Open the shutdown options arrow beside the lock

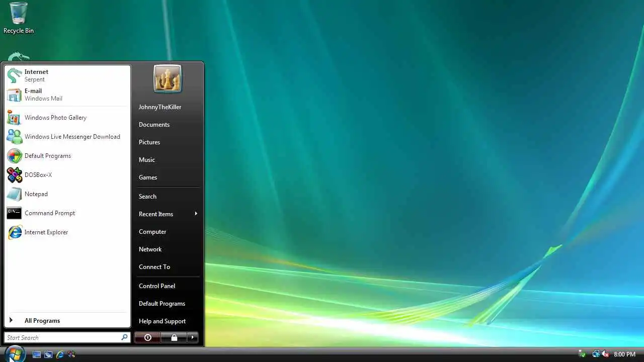[x=193, y=338]
